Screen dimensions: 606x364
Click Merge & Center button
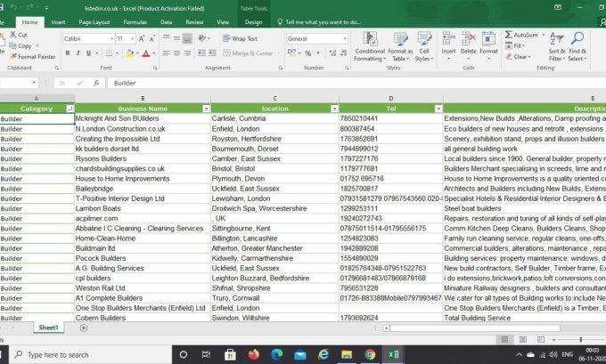pyautogui.click(x=248, y=53)
